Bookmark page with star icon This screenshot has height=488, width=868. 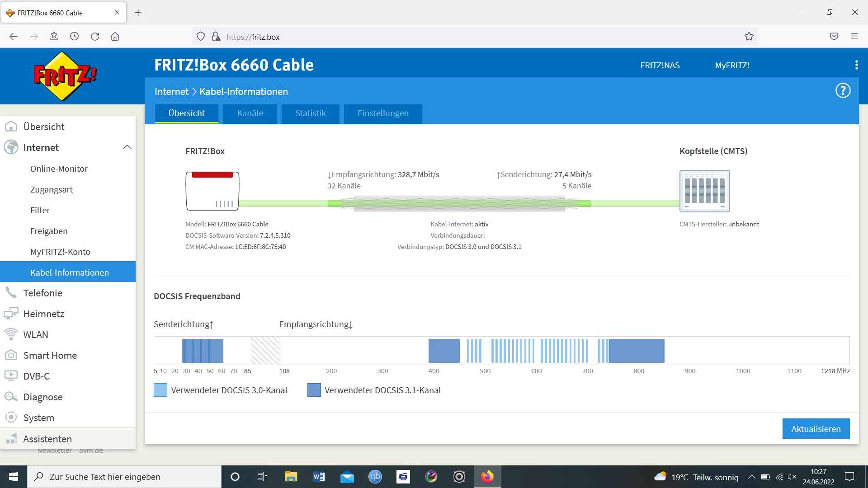click(x=749, y=37)
